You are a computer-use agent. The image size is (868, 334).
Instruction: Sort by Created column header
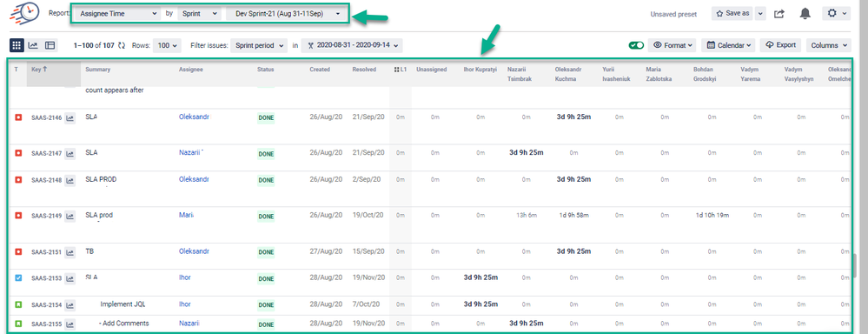320,70
